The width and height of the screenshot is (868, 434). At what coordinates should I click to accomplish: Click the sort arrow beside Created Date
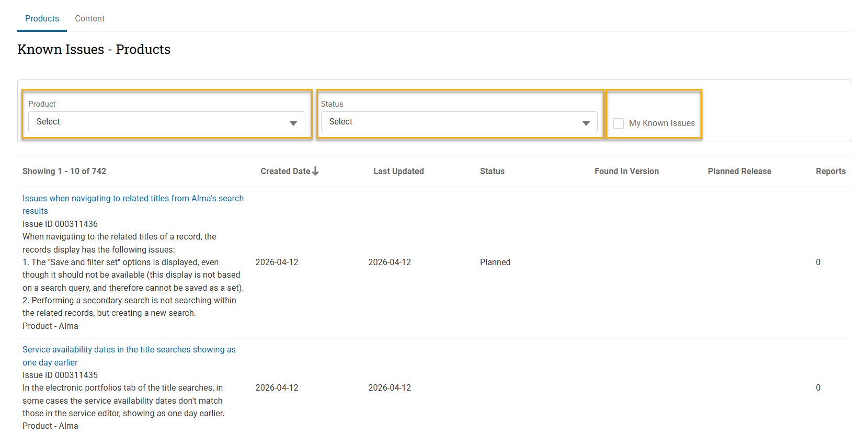(x=315, y=171)
